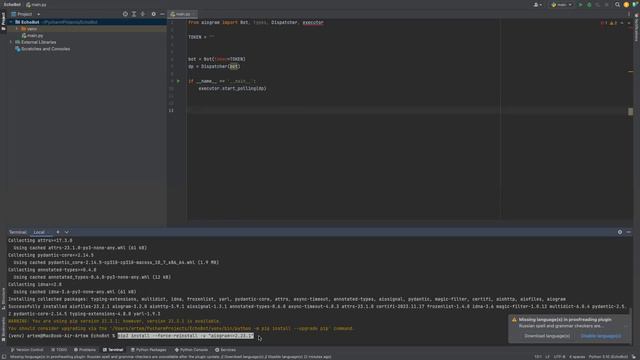Open the Services tool window

[225, 350]
